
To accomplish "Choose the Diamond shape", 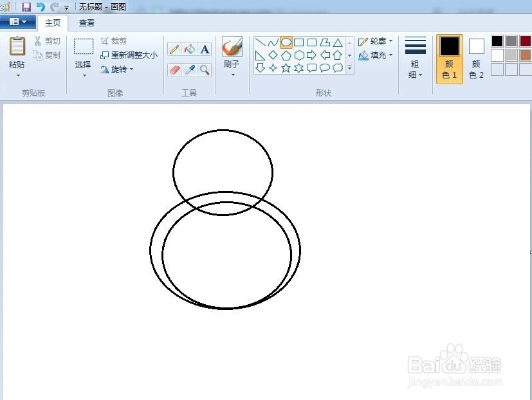I will [x=273, y=55].
